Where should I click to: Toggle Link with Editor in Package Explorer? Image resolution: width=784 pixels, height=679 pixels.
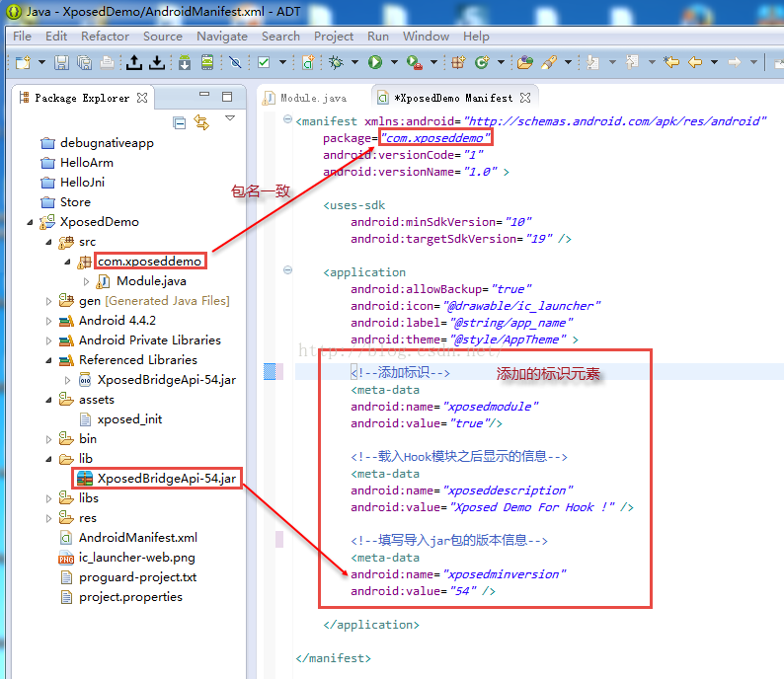[201, 122]
